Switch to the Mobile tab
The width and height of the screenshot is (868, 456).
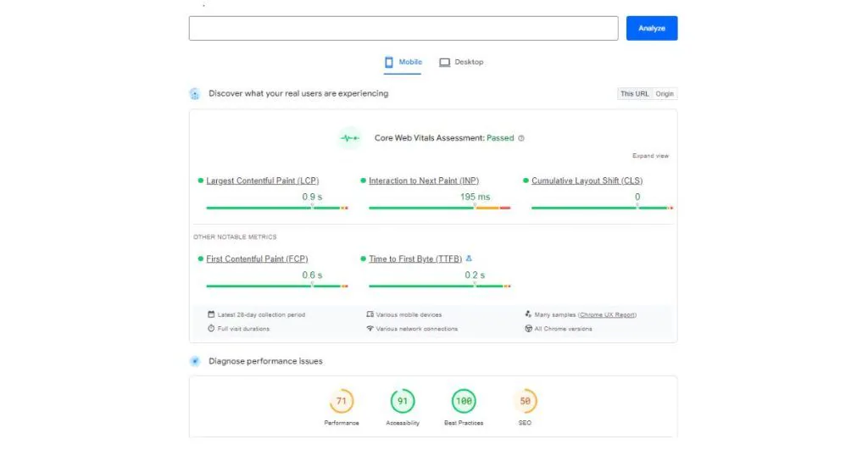coord(403,62)
